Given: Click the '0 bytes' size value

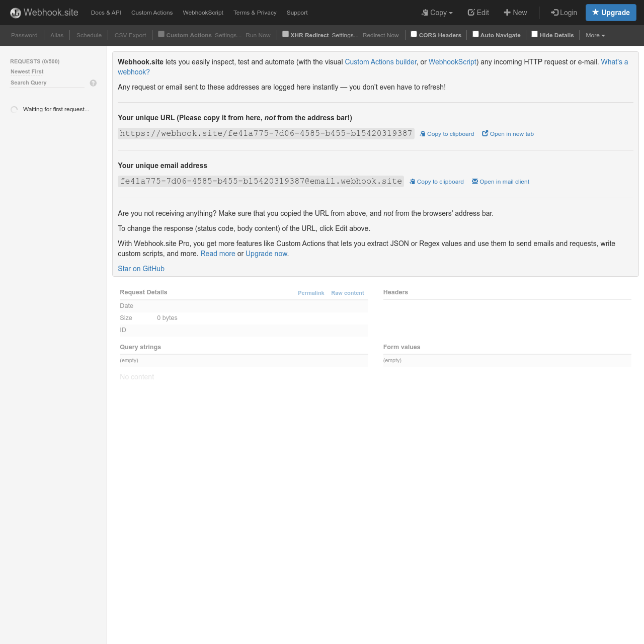Looking at the screenshot, I should coord(167,318).
